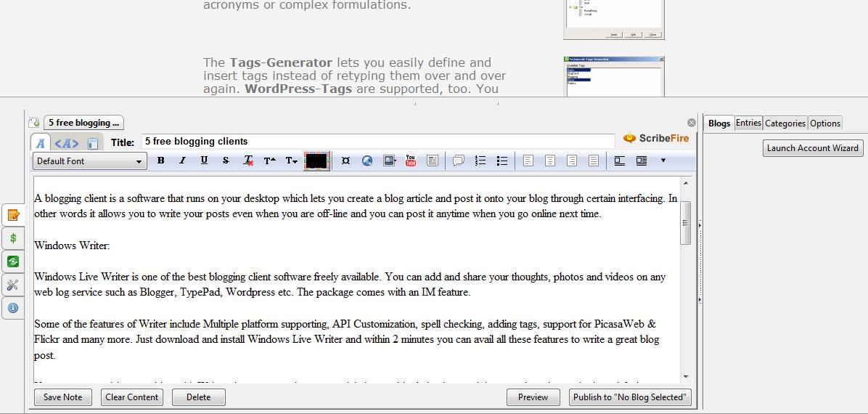Click into paragraph starting 'A blogging client'

356,206
